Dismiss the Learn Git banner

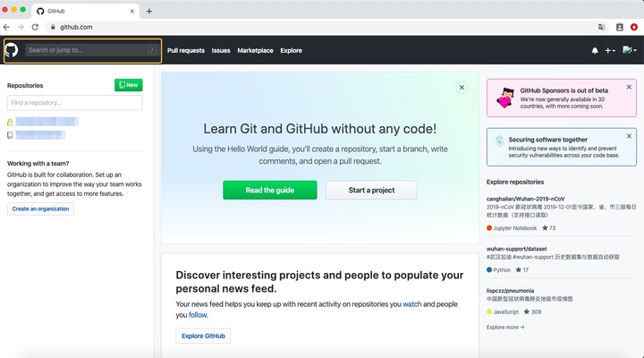[x=462, y=87]
